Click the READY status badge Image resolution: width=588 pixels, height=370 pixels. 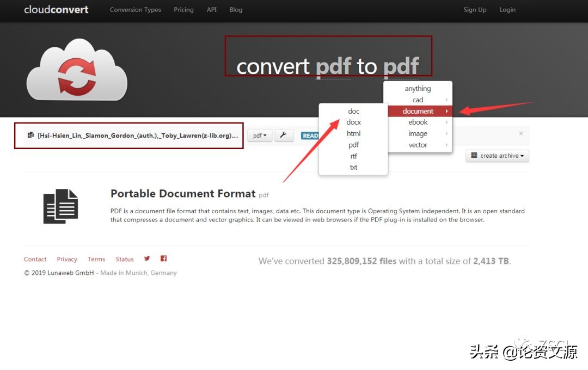[310, 135]
